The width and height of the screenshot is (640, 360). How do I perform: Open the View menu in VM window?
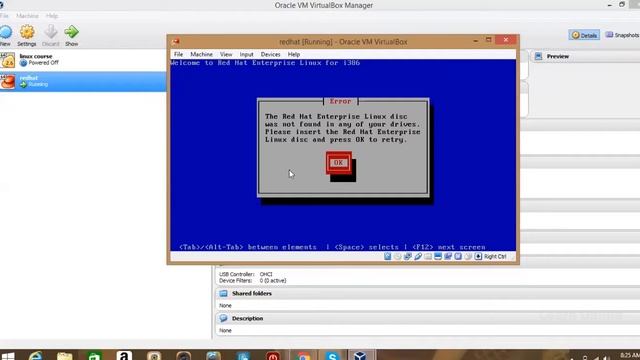226,54
